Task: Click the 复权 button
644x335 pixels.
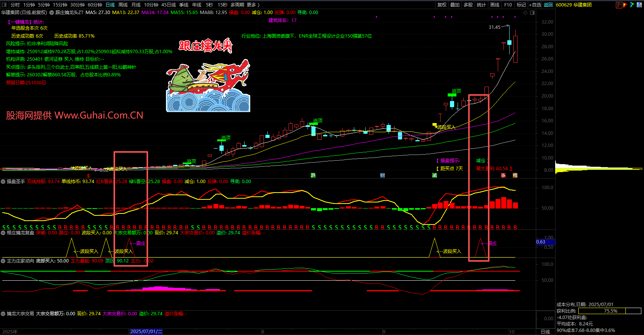Action: (x=442, y=5)
